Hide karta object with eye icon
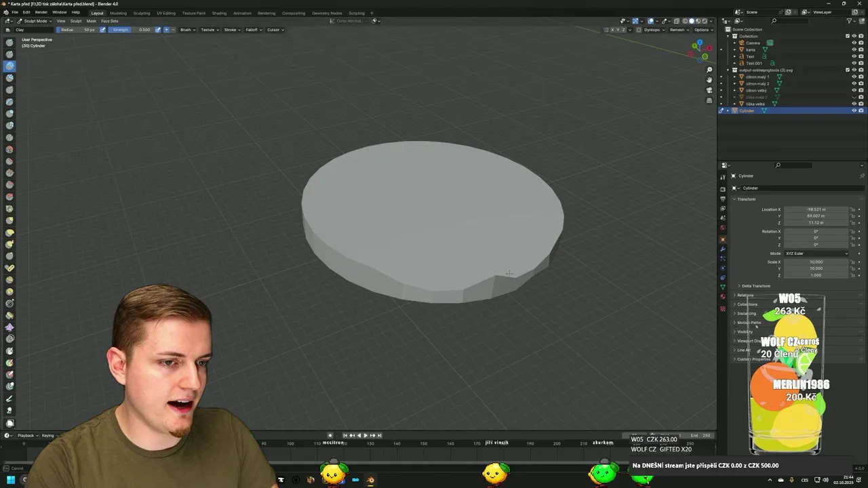The image size is (868, 488). click(854, 49)
